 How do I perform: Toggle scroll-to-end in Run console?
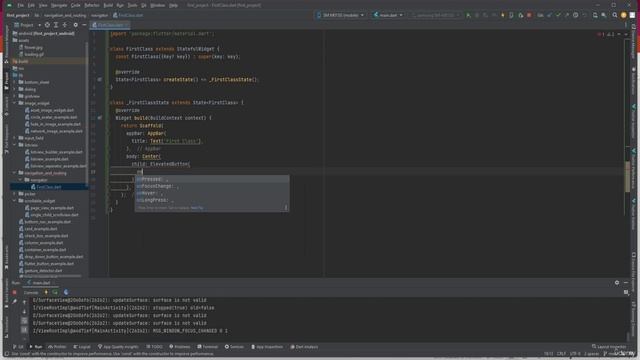point(24,329)
